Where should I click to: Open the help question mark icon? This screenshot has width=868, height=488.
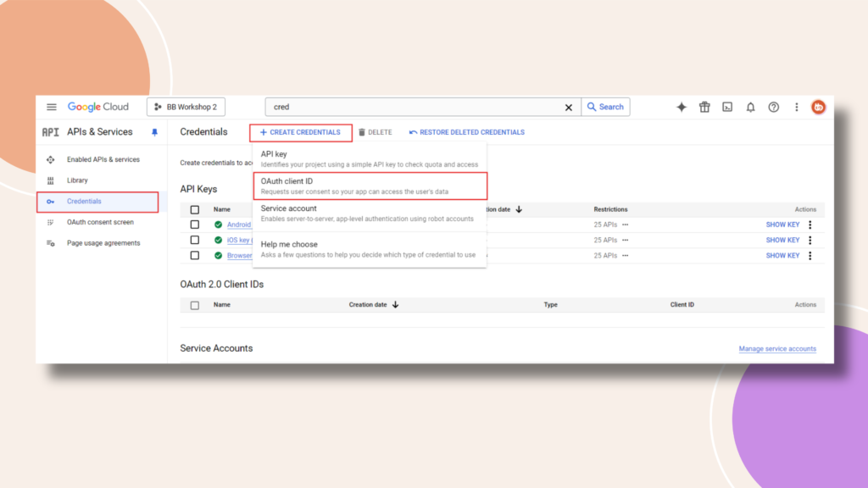click(x=773, y=108)
